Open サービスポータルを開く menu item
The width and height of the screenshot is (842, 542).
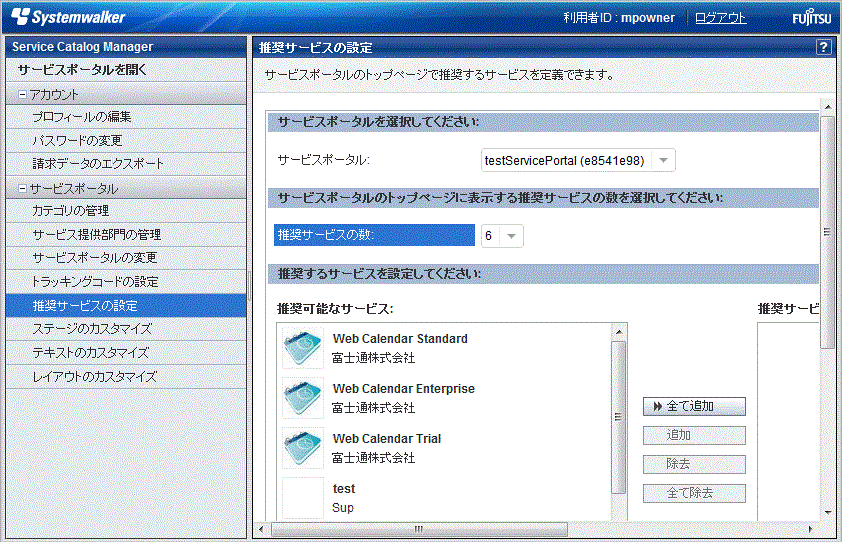point(126,70)
